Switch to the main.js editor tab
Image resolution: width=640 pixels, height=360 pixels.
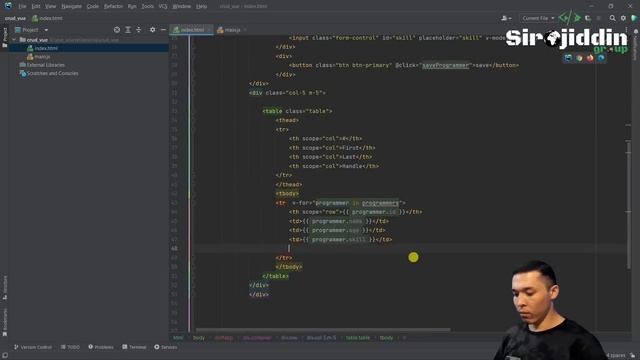coord(232,30)
